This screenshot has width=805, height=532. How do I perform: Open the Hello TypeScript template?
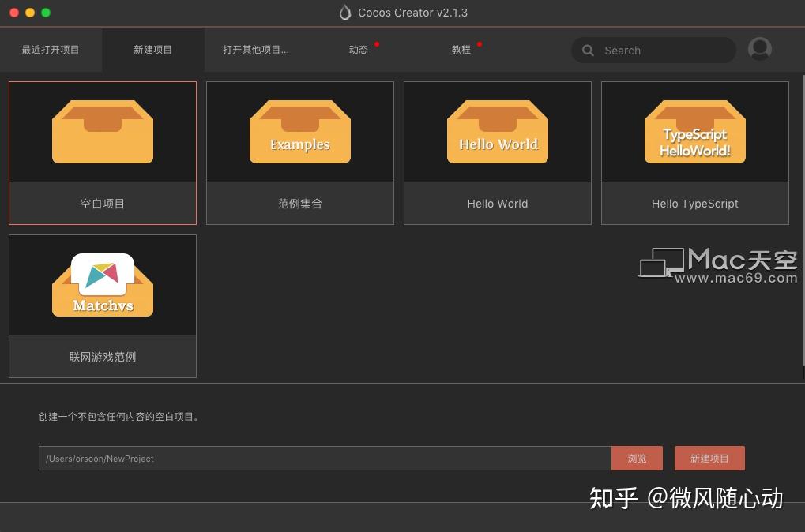694,132
